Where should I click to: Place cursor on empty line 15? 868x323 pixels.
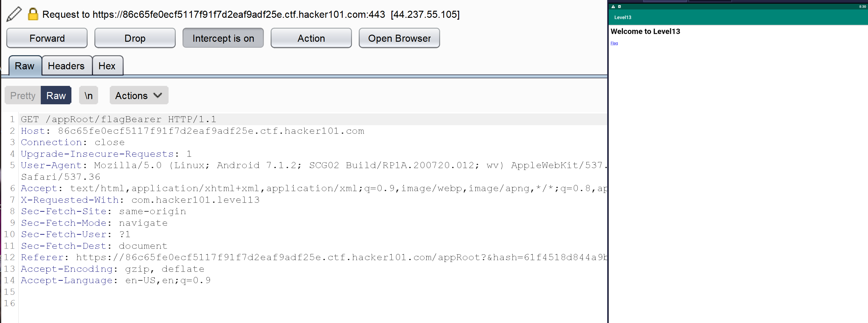313,292
